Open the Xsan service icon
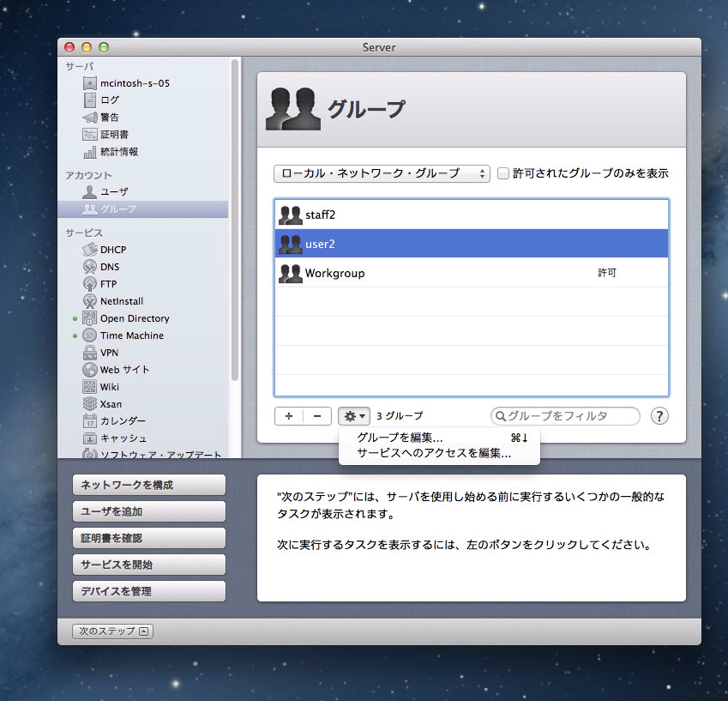This screenshot has width=728, height=701. pos(90,403)
